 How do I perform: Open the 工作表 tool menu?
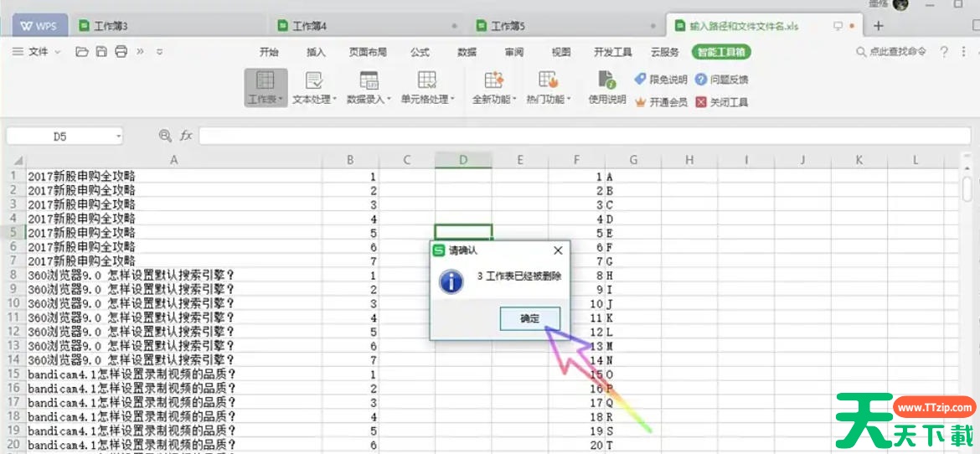coord(266,88)
